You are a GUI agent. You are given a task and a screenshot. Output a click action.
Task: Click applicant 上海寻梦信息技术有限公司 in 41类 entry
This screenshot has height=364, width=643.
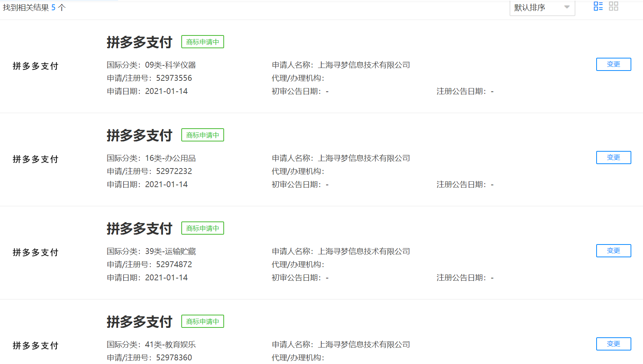[364, 345]
